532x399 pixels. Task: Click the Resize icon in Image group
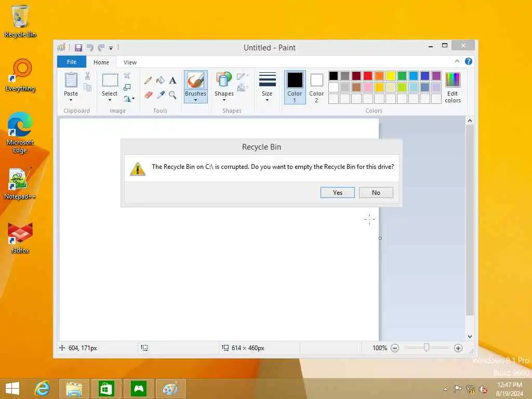pos(127,87)
